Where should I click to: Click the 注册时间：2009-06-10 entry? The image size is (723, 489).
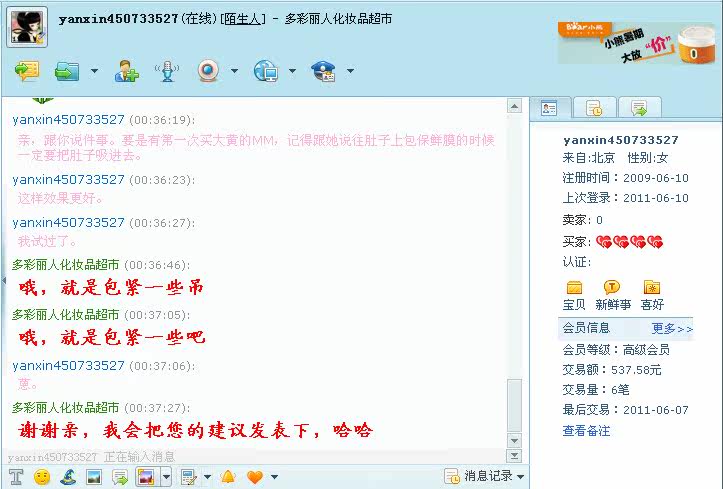(x=625, y=178)
